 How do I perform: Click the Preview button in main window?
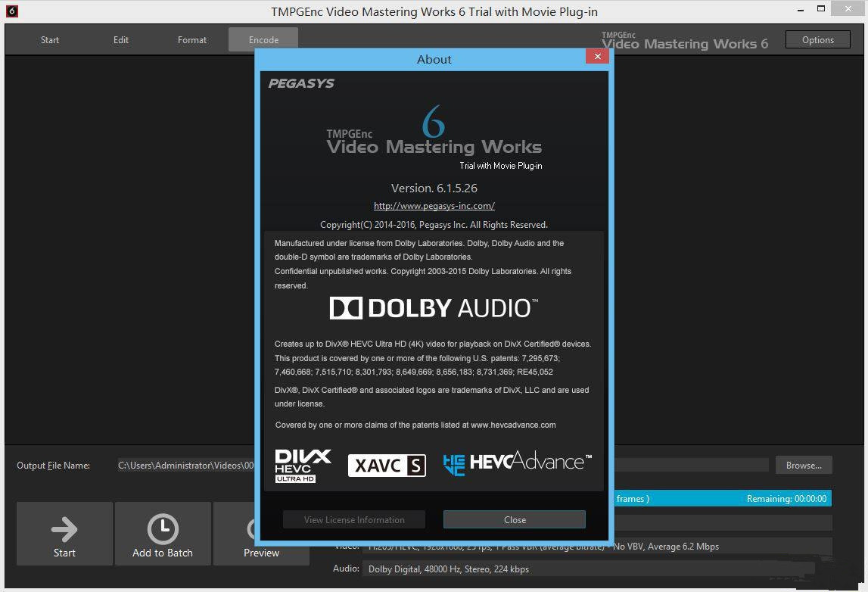(261, 534)
